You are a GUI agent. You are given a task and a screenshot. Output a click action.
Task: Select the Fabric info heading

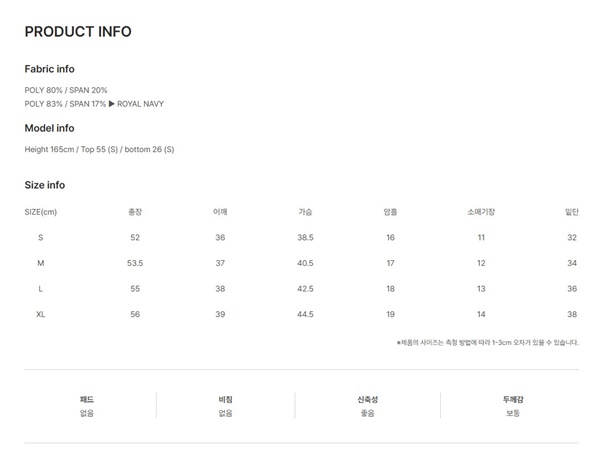tap(49, 69)
